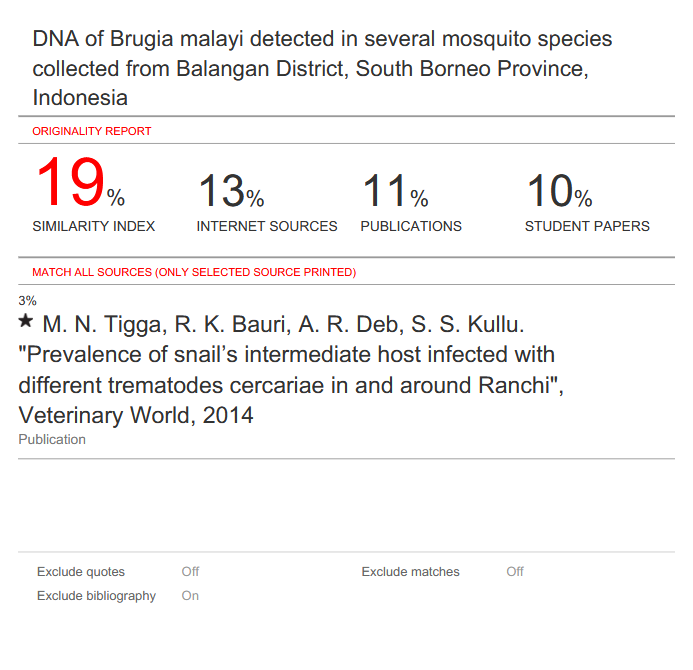This screenshot has height=670, width=693.
Task: Click the ORIGINALITY REPORT heading
Action: 91,131
